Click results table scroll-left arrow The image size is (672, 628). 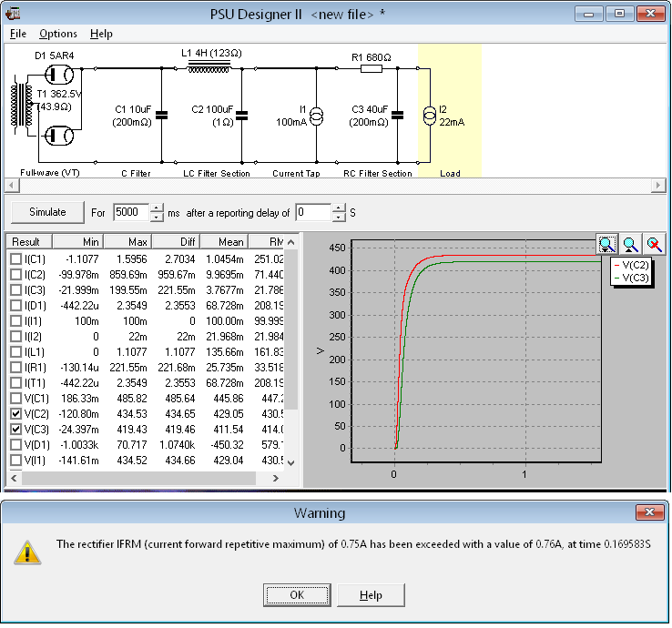[x=14, y=478]
